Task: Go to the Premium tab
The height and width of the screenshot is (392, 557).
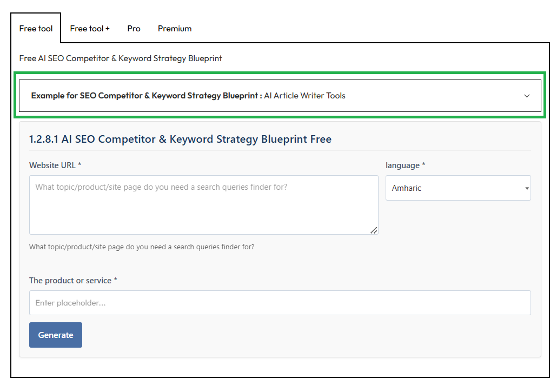Action: 175,29
